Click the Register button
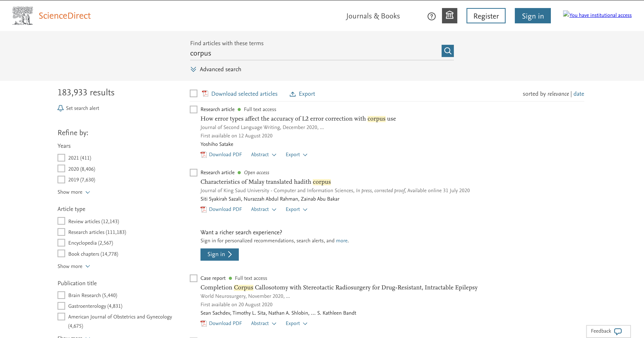Viewport: 644px width, 338px height. coord(486,16)
